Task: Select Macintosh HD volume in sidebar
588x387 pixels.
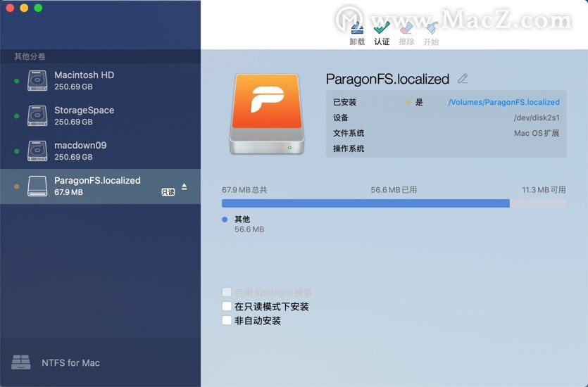Action: click(100, 80)
